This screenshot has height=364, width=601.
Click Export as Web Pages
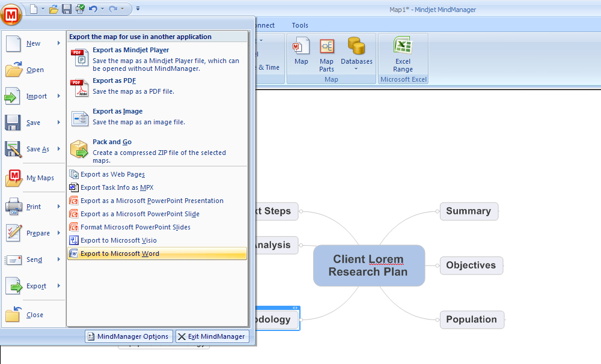point(157,174)
